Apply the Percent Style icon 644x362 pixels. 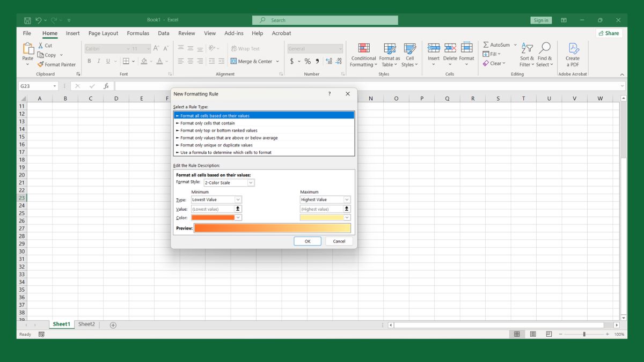click(x=307, y=61)
